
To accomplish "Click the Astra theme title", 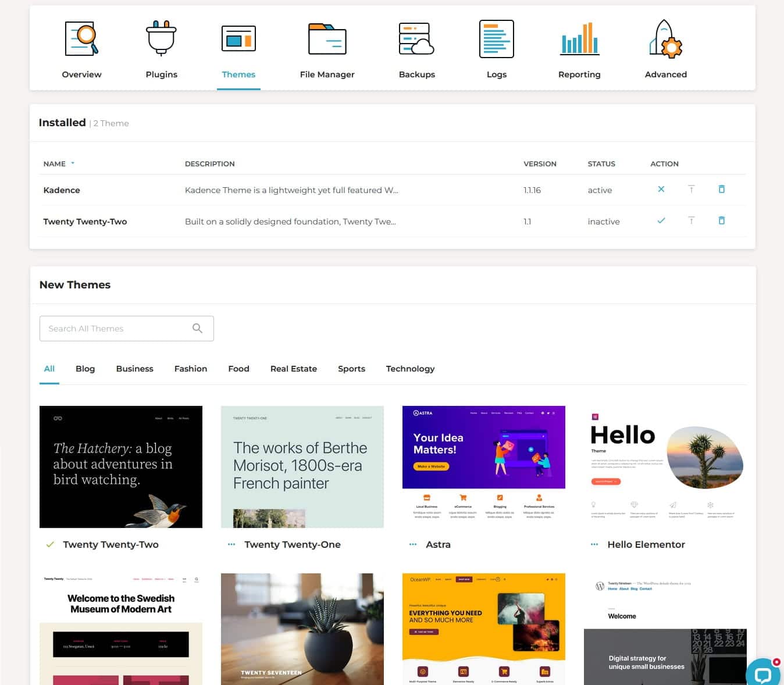I will [x=438, y=544].
